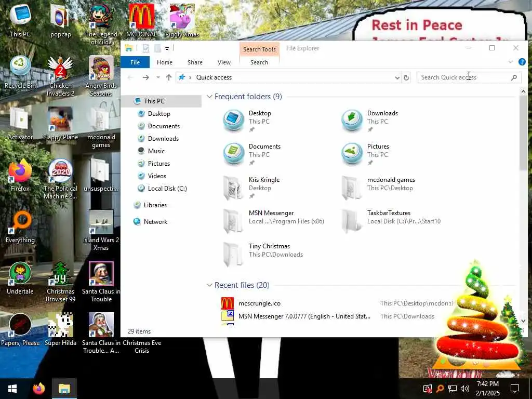Open Customize Quick Access Toolbar dropdown
Screen dimensions: 532x399
[x=167, y=49]
